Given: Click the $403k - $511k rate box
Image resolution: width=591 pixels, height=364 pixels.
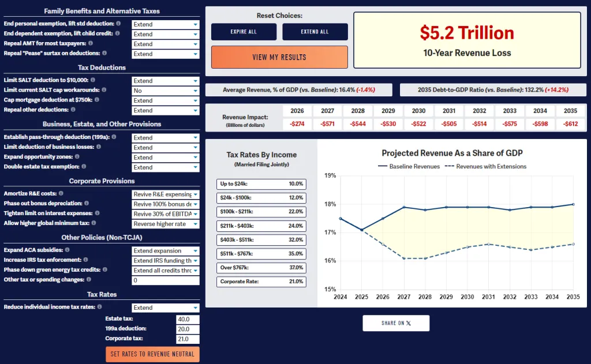Looking at the screenshot, I should pyautogui.click(x=261, y=239).
